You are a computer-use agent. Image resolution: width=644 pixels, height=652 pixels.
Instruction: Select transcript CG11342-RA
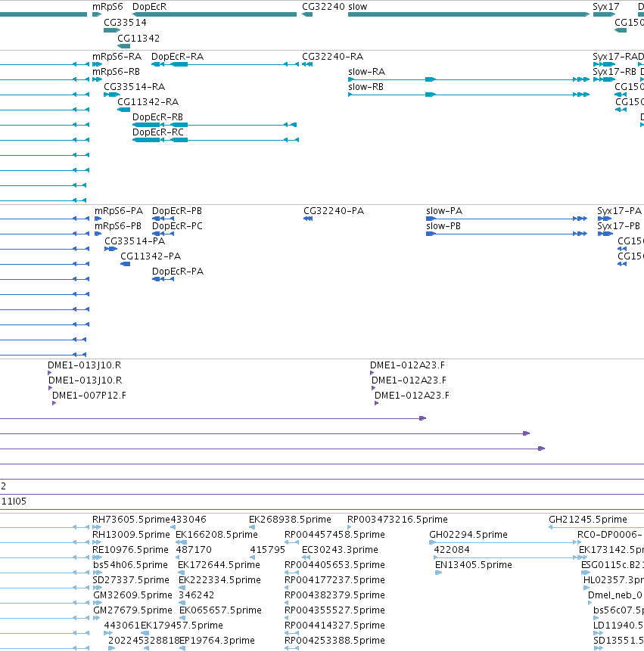(148, 102)
